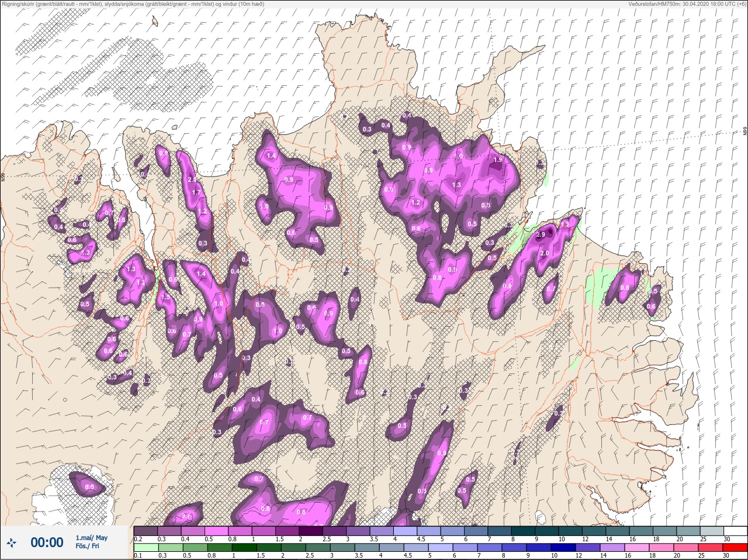Click the N66 latitude label on right edge
Image resolution: width=748 pixels, height=560 pixels.
tap(745, 132)
